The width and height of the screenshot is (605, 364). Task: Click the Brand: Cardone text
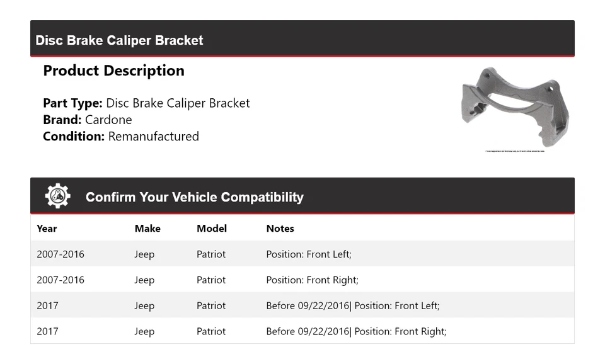tap(88, 120)
